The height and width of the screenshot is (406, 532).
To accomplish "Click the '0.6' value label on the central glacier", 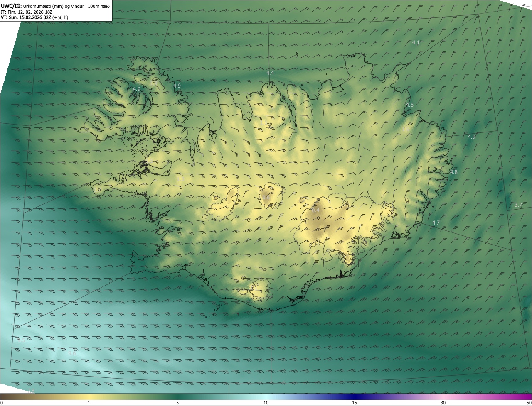I will pos(266,197).
